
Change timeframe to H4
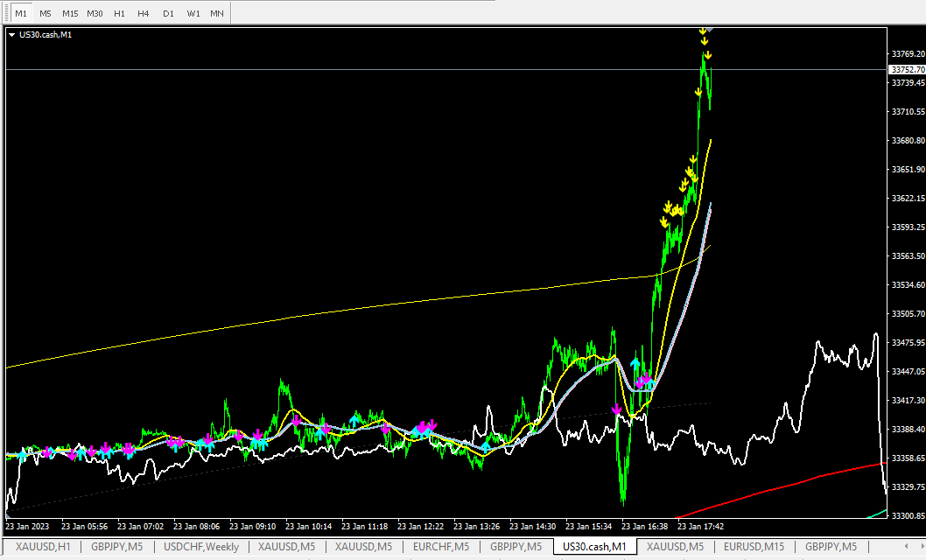144,13
